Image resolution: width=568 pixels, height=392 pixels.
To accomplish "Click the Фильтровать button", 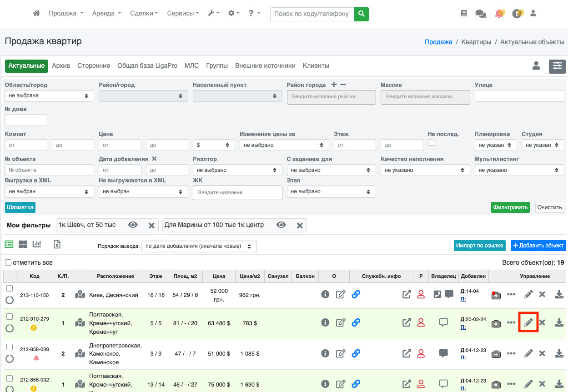I will tap(510, 207).
